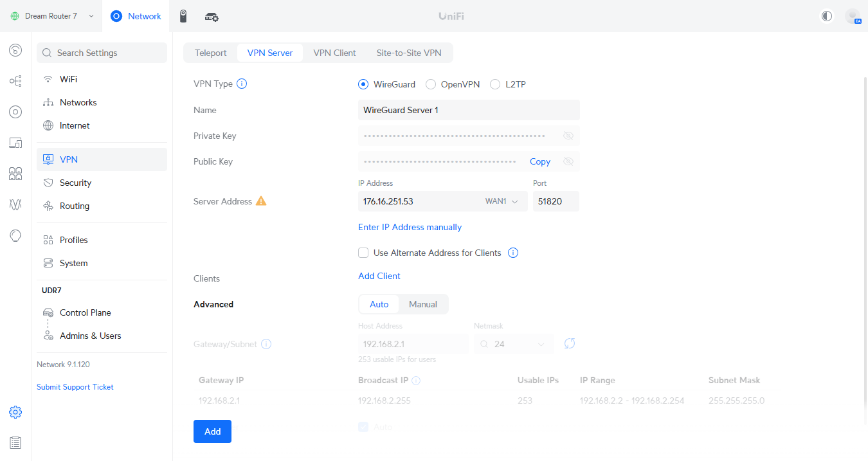
Task: Open the Netmask 24 dropdown
Action: [x=514, y=344]
